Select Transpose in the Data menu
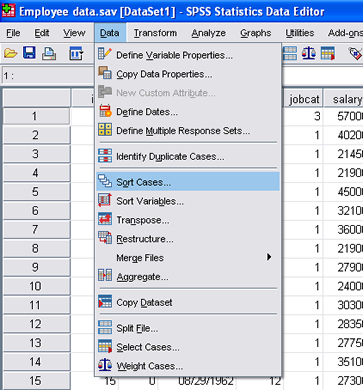The height and width of the screenshot is (390, 363). [188, 220]
